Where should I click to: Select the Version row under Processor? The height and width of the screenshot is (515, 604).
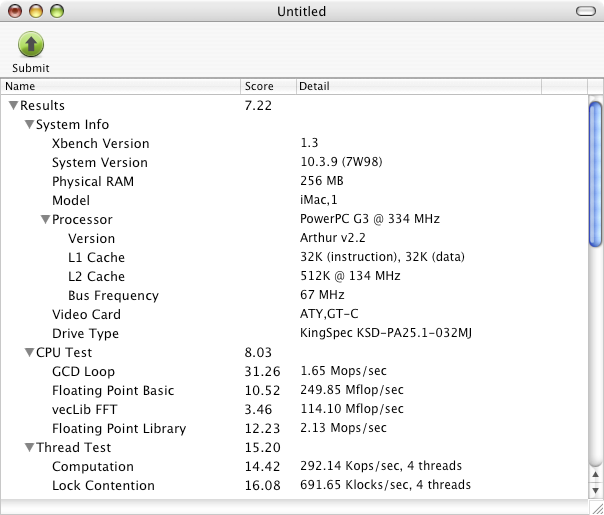tap(294, 238)
